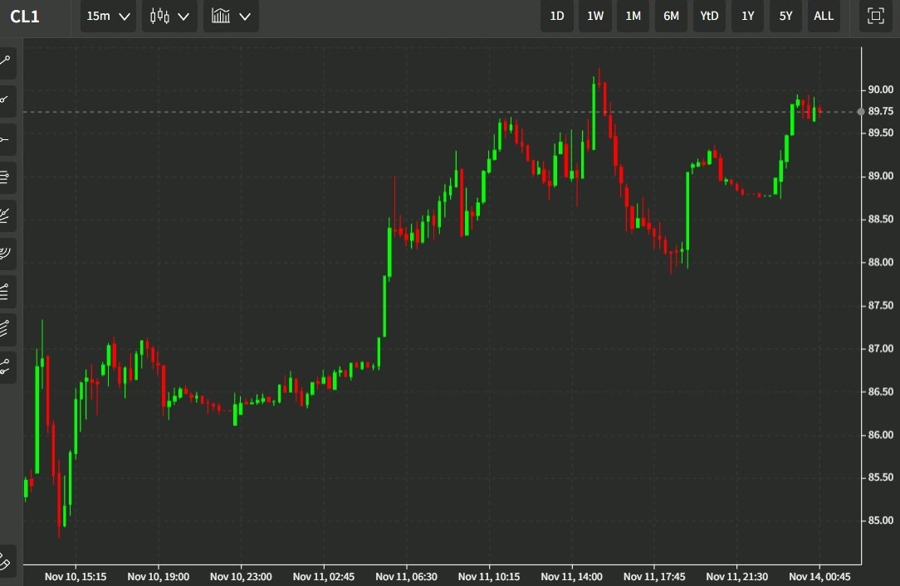This screenshot has width=900, height=586.
Task: Open the 15m interval dropdown
Action: (108, 16)
